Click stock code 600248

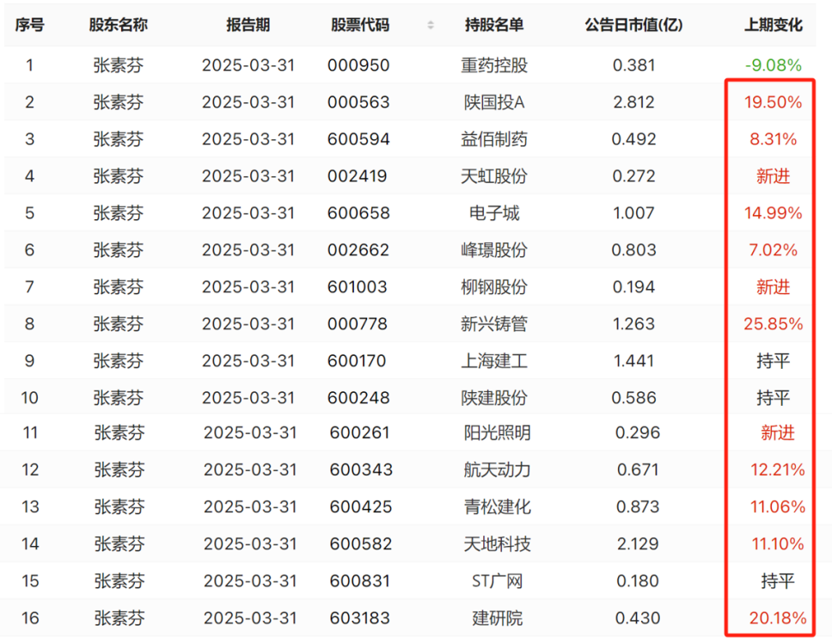coord(358,397)
